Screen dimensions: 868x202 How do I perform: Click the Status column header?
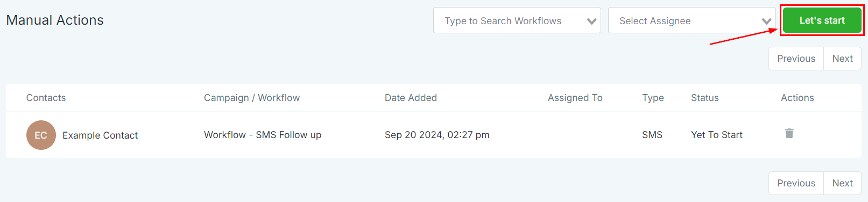pos(704,98)
